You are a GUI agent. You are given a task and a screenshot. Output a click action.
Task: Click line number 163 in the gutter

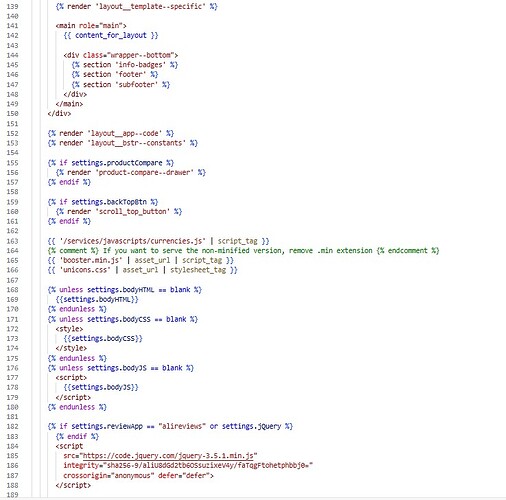(12, 241)
